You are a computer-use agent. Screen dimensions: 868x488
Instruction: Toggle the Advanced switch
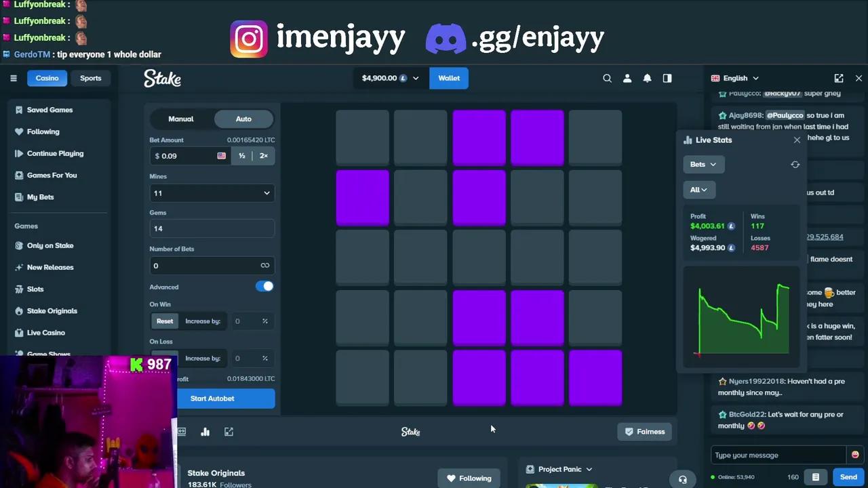point(264,286)
